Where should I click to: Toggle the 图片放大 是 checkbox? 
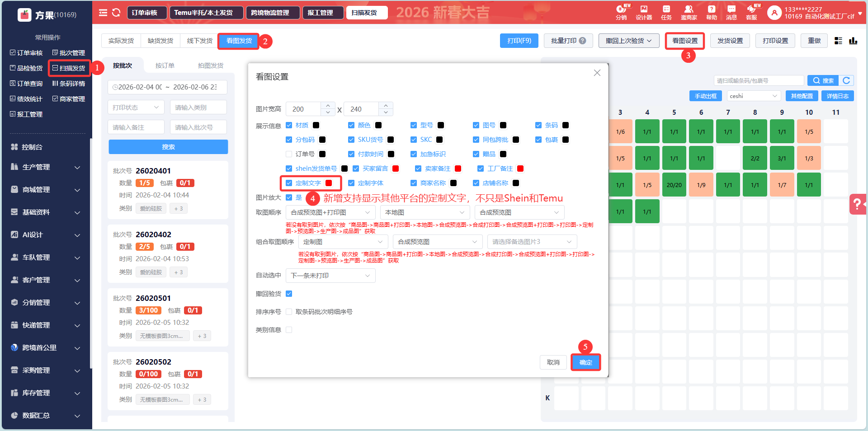click(289, 197)
